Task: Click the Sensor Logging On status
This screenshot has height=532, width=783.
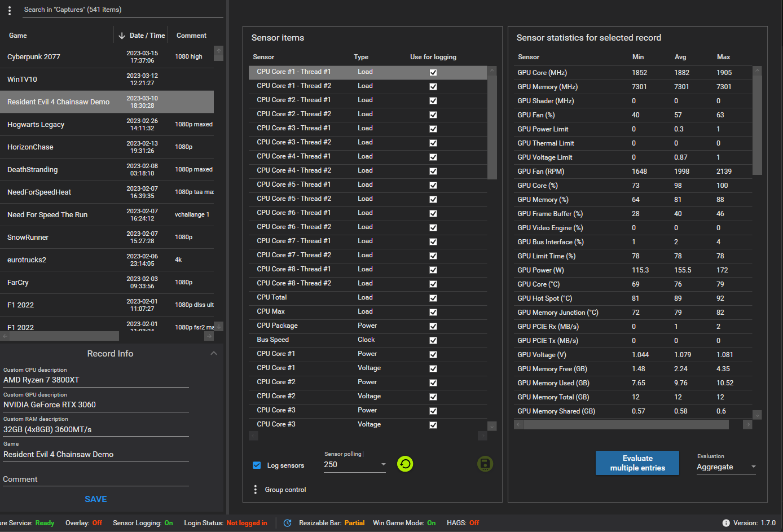Action: (169, 523)
